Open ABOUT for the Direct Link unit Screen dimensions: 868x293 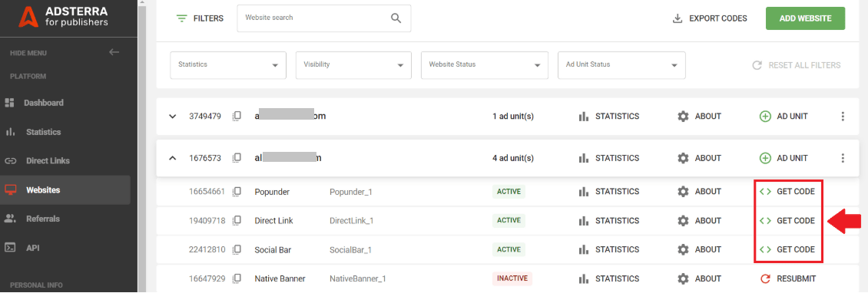pyautogui.click(x=700, y=221)
